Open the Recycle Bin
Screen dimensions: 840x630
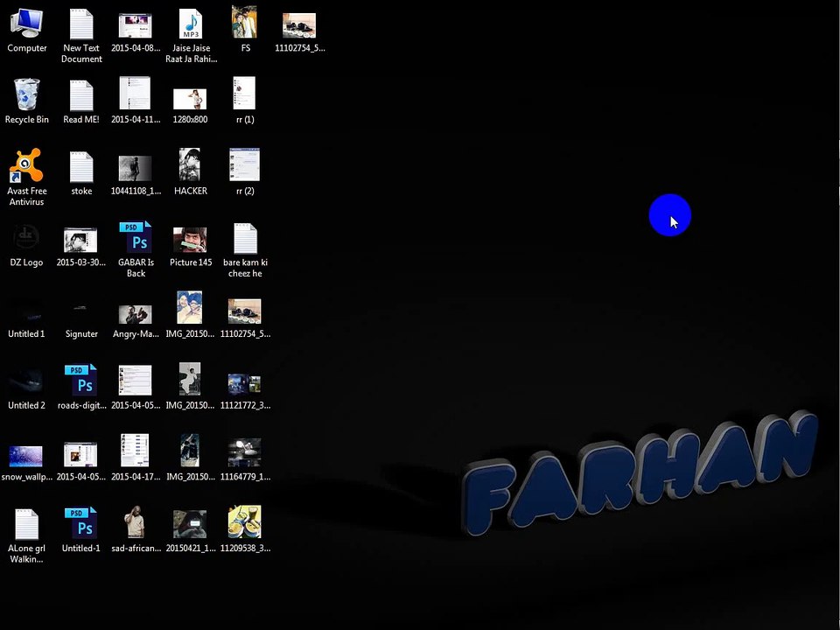pos(27,101)
